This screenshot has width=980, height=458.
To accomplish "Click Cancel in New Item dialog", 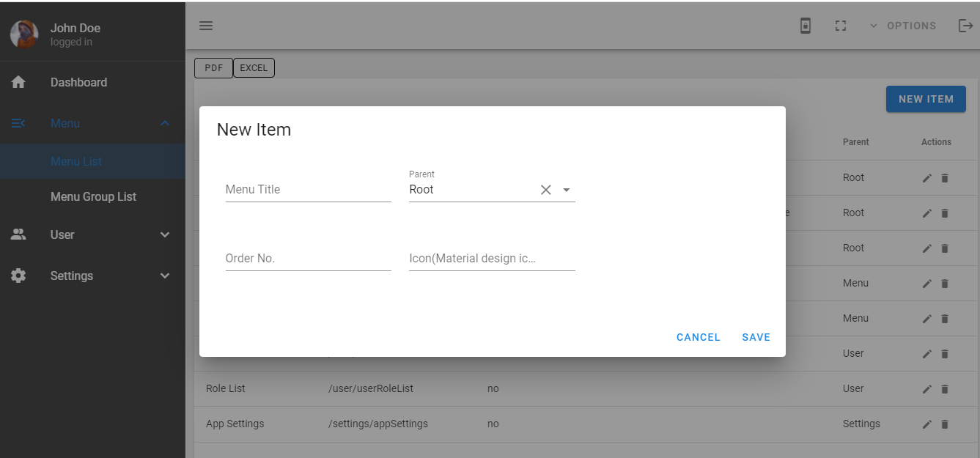I will pos(698,337).
